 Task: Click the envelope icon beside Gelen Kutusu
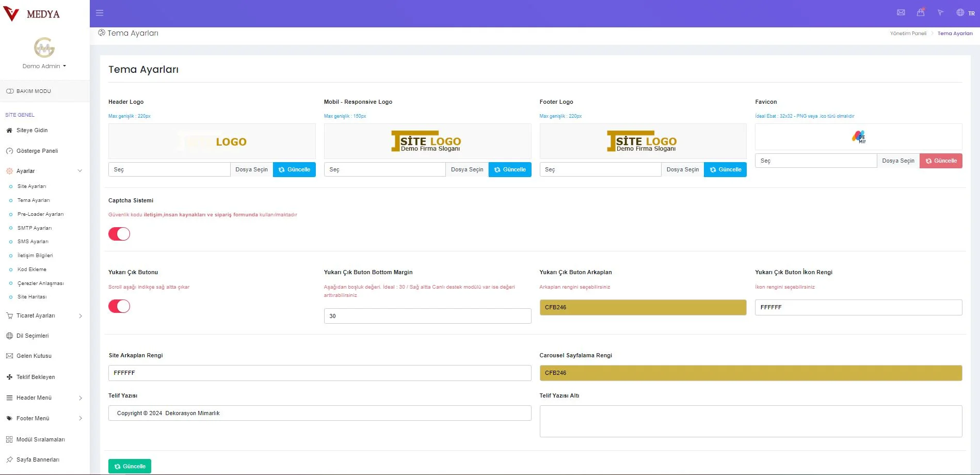coord(9,356)
